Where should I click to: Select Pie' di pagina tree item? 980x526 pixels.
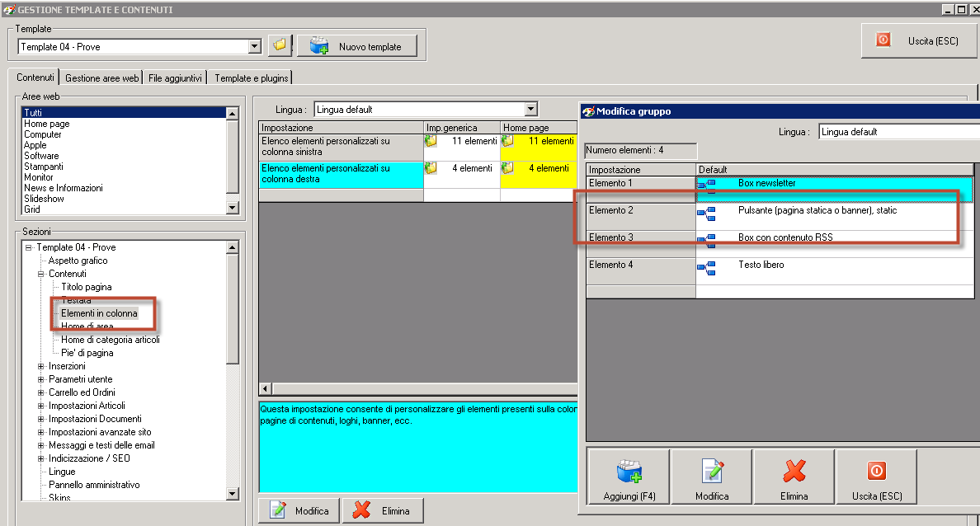pyautogui.click(x=87, y=352)
